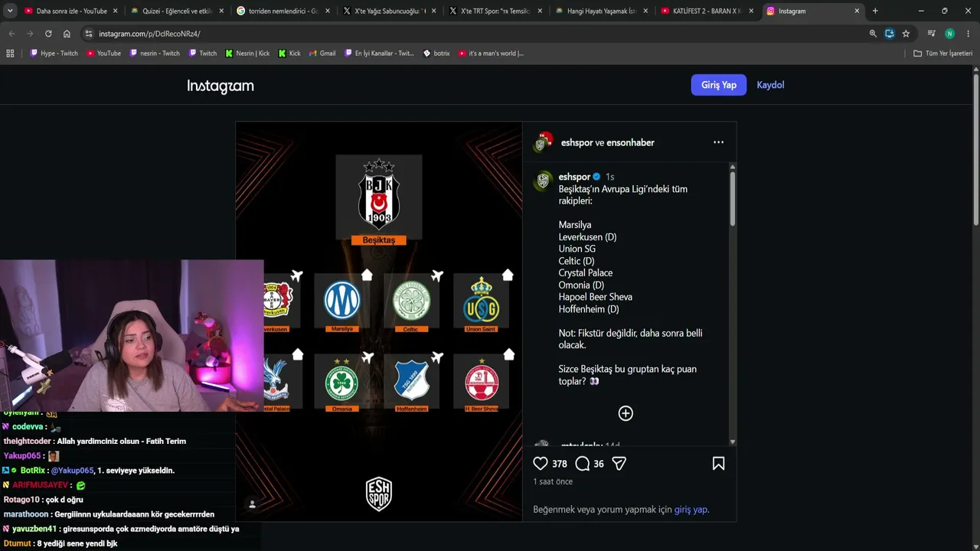Open the 'En İyi Kanallar - Twit...' bookmark
The image size is (980, 551).
click(379, 54)
